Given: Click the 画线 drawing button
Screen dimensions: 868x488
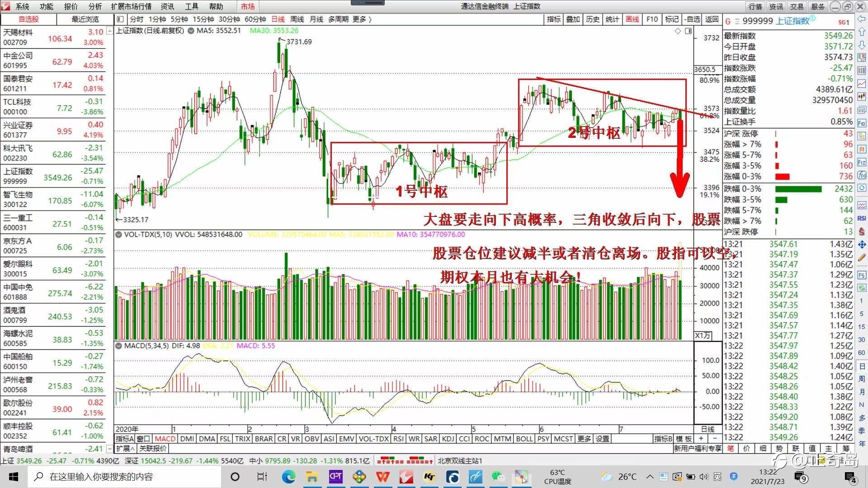Looking at the screenshot, I should click(x=632, y=19).
